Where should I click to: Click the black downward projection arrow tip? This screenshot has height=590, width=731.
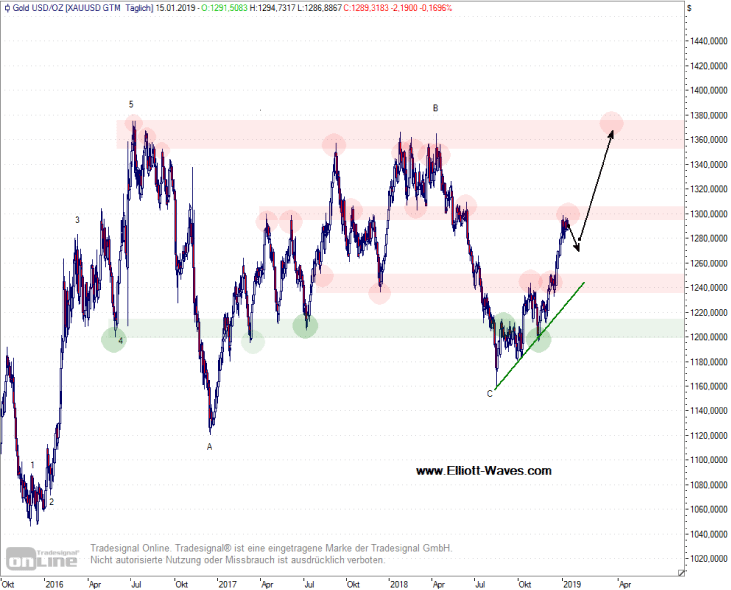577,253
